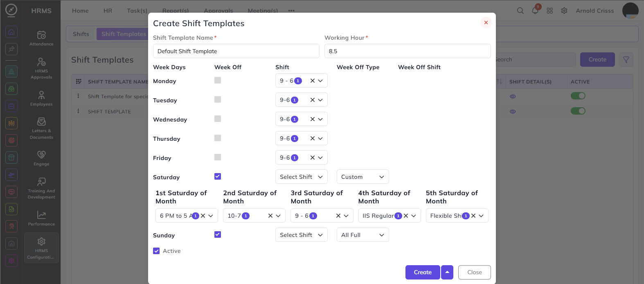
Task: Expand Thursday shift dropdown arrow
Action: pyautogui.click(x=320, y=138)
